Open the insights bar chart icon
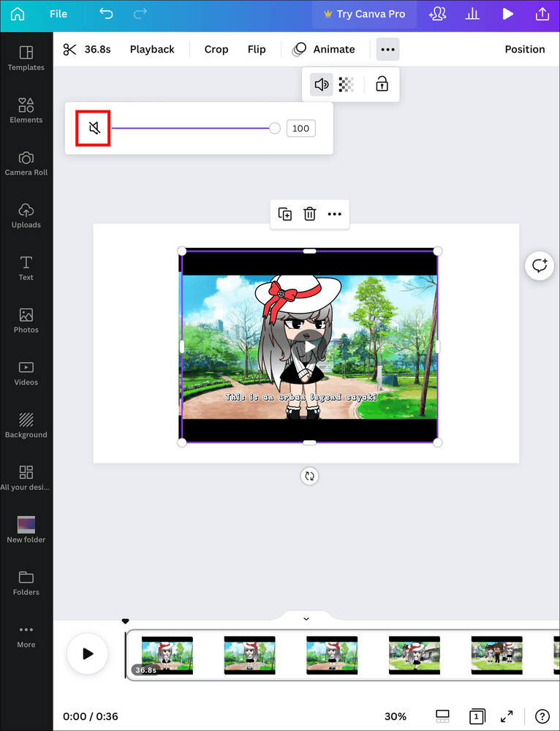560x731 pixels. [x=473, y=14]
